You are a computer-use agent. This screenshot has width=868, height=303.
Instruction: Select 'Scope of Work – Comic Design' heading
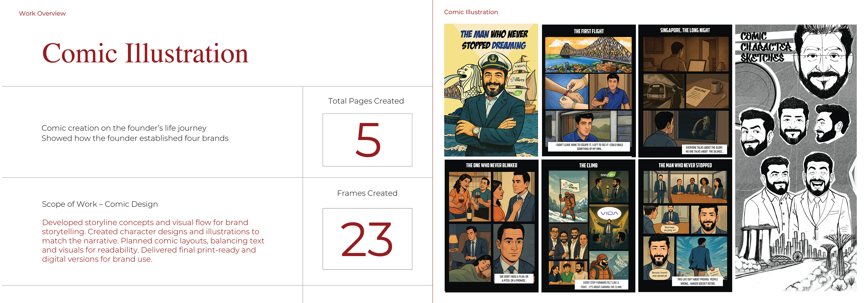click(100, 204)
